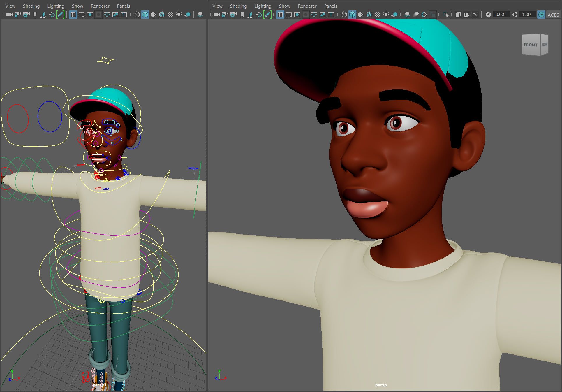Toggle Grid display in persp1 panel

(x=73, y=15)
